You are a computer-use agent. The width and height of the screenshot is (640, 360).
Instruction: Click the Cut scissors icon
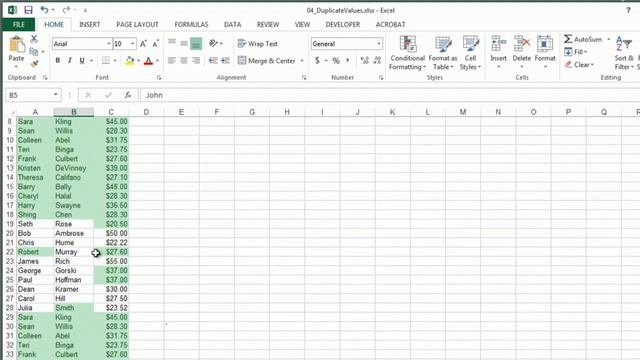click(34, 39)
